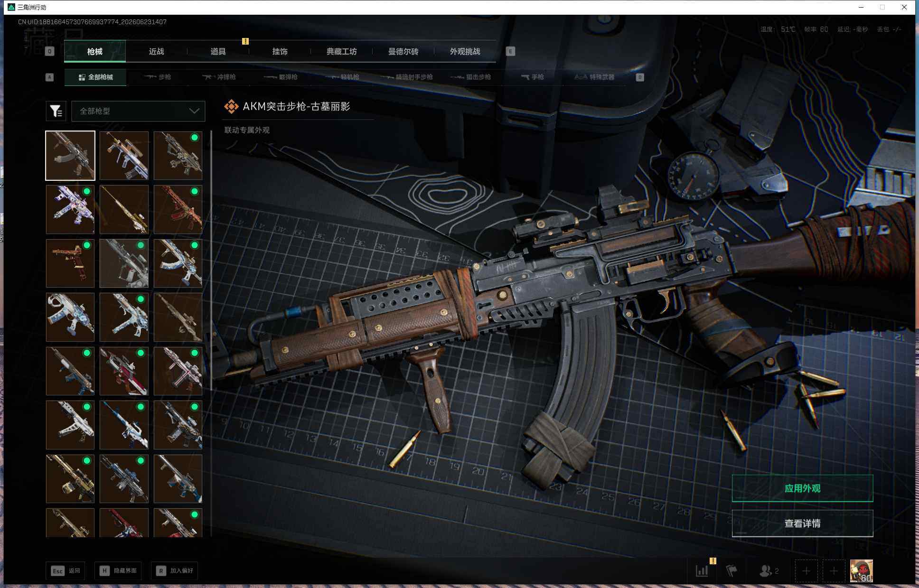919x588 pixels.
Task: Click Esc 返回 back button
Action: [x=66, y=571]
